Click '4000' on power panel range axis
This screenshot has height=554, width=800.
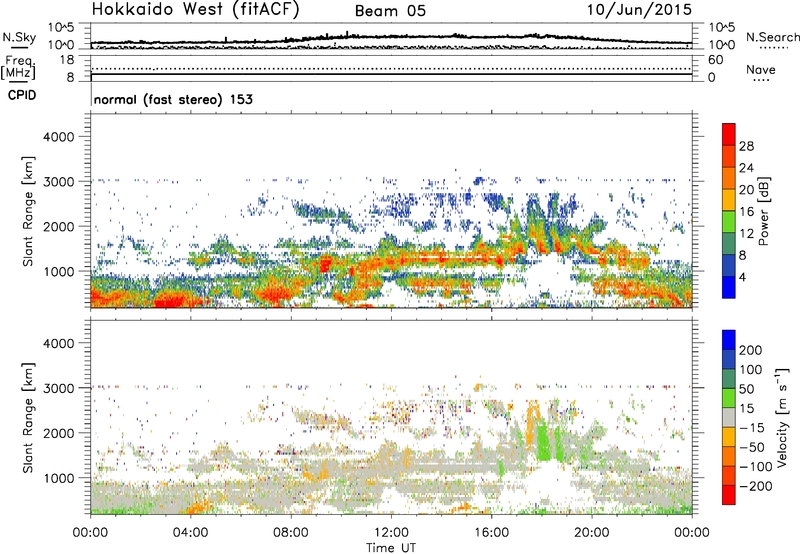coord(58,137)
